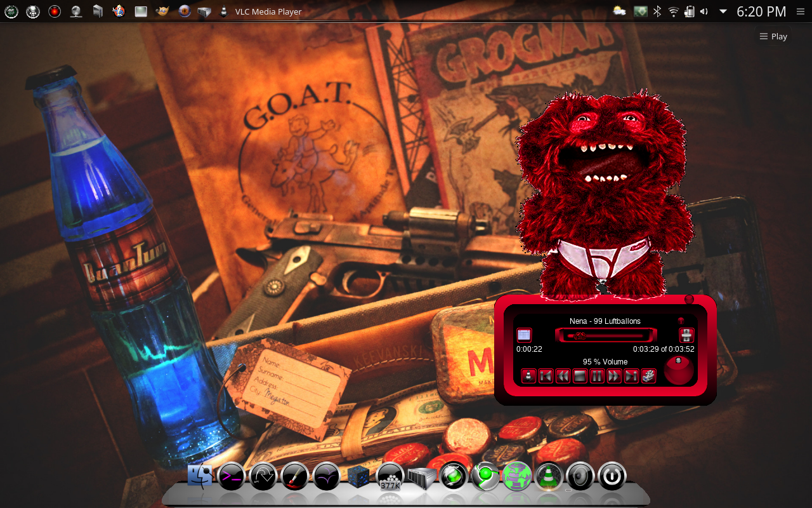Screen dimensions: 812x508
Task: Open the purple bird icon in the dock
Action: (x=327, y=476)
